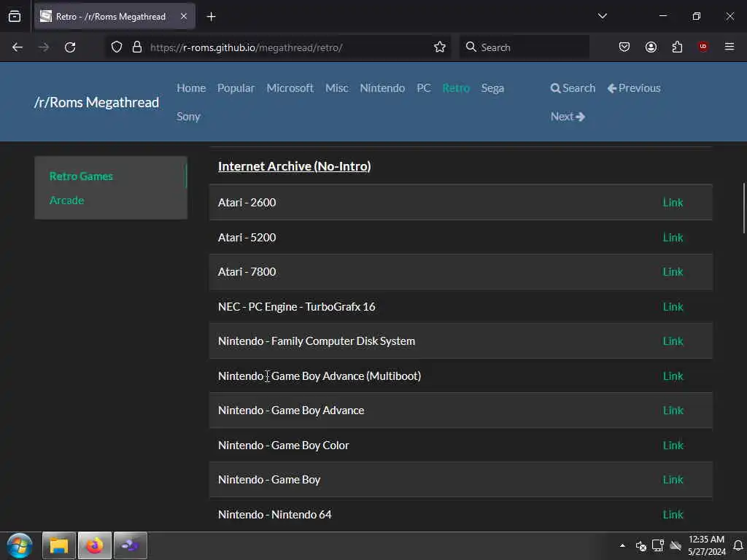Go back with the back arrow
Screen dimensions: 747x560
(18, 47)
